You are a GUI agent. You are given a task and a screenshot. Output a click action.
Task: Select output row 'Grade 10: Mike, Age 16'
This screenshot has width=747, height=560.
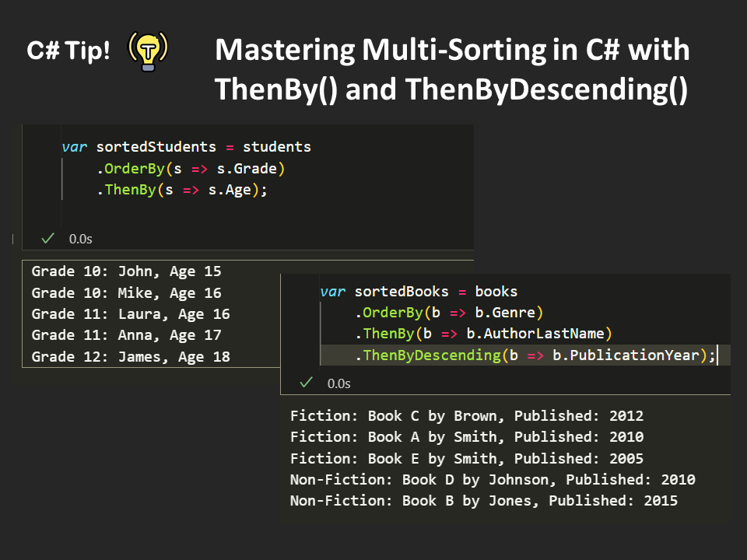[126, 293]
